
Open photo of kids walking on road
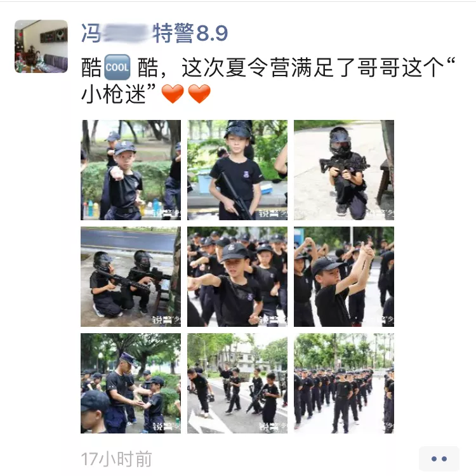click(x=237, y=383)
